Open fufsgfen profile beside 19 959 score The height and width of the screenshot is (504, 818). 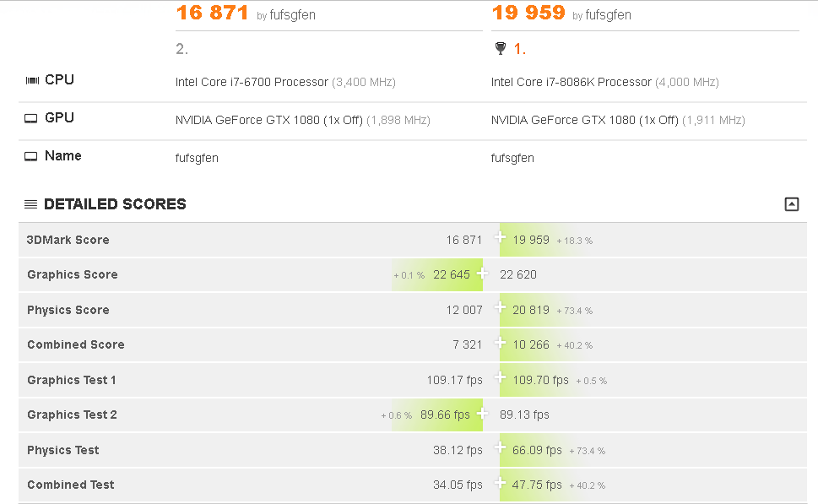[608, 15]
